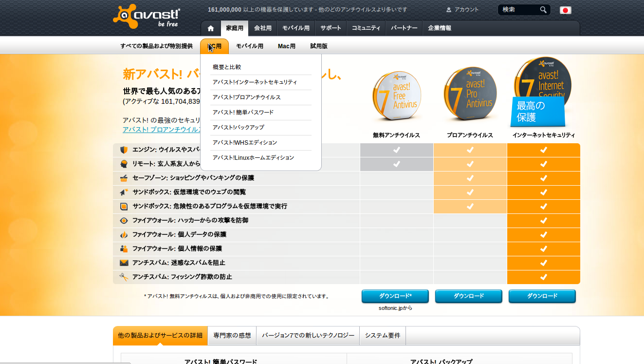
Task: Select すべての製品および特別提供 submenu
Action: pos(157,46)
